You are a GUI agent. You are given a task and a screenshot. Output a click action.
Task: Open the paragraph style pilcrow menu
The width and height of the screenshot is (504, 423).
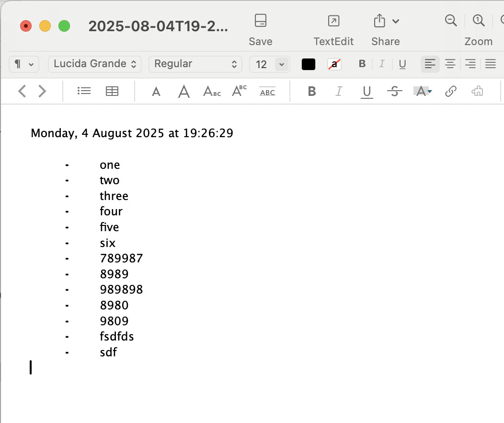click(x=23, y=64)
